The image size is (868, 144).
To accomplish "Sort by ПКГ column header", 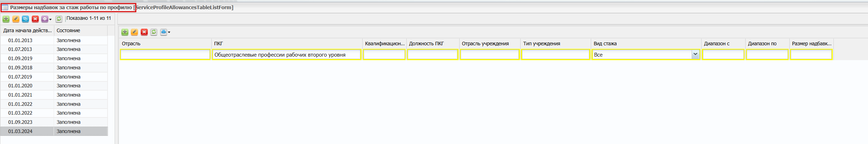I will 287,44.
